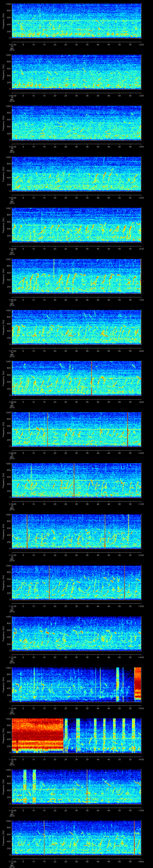This screenshot has height=868, width=153.
Task: Click the 6:00 end time label
Action: [x=141, y=249]
